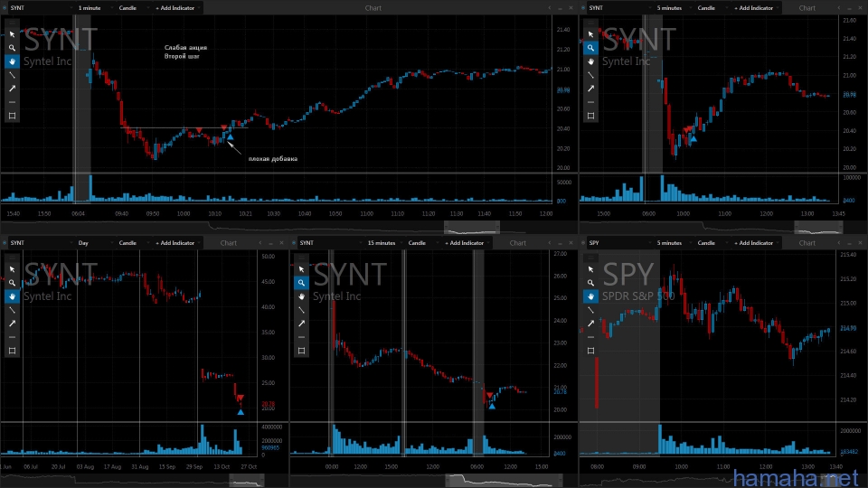Click the navigator slider thumb under 1-minute chart

472,228
